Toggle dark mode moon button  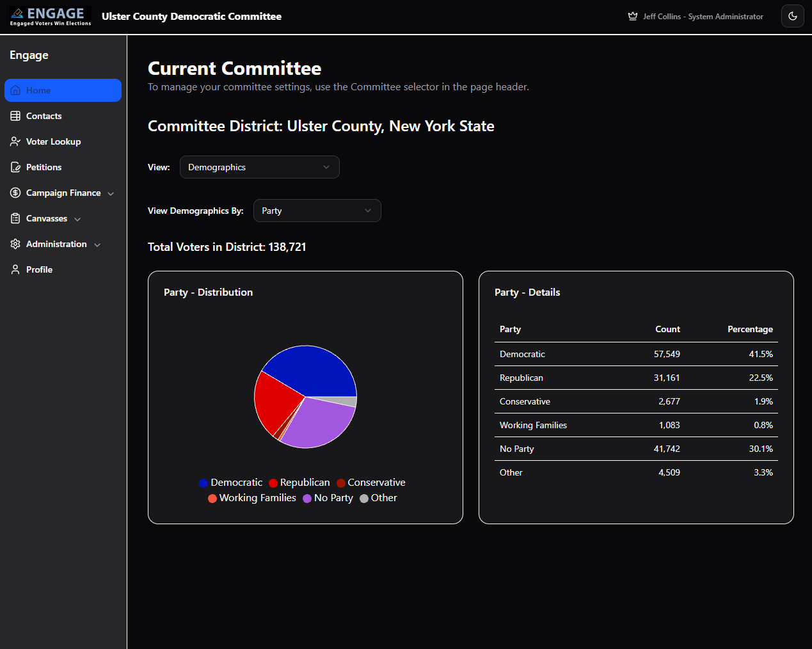793,16
